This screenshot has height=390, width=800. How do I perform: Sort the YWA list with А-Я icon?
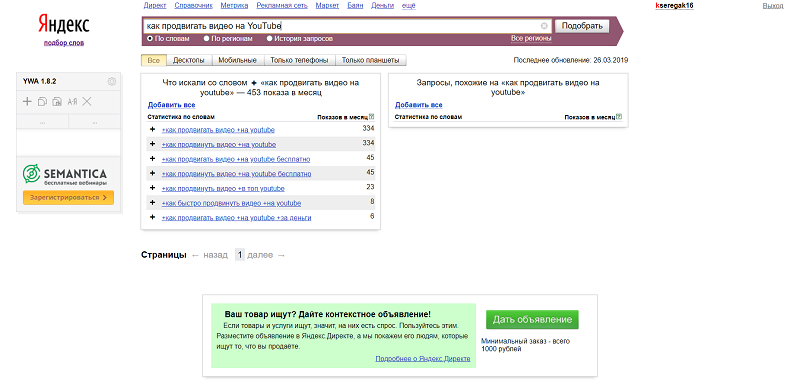click(72, 102)
